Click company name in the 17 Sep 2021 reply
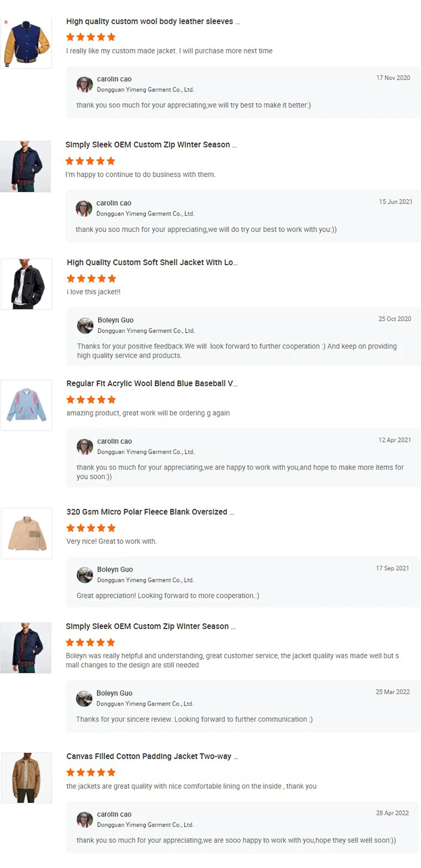 [x=145, y=580]
